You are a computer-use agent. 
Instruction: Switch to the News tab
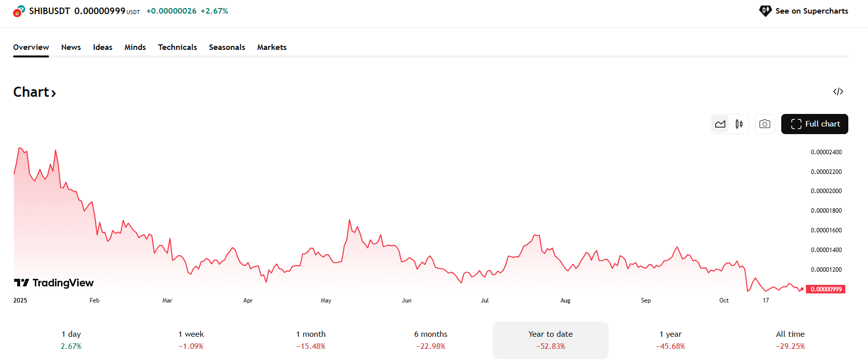coord(71,47)
